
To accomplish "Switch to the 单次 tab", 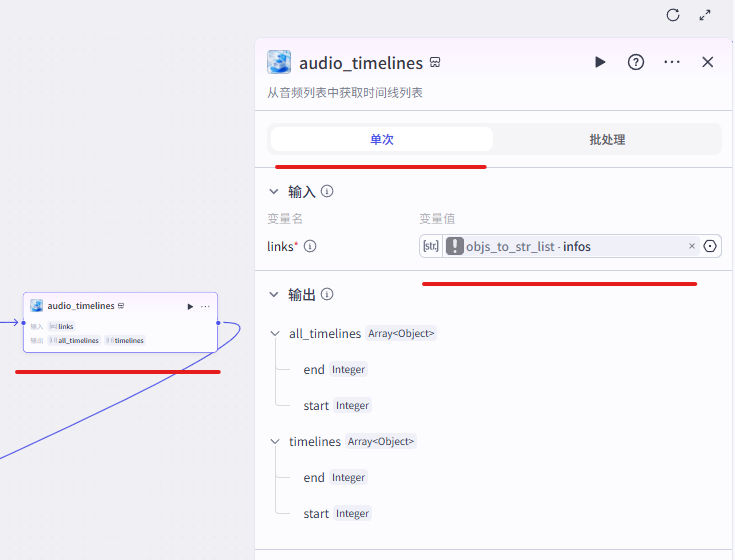I will [382, 139].
